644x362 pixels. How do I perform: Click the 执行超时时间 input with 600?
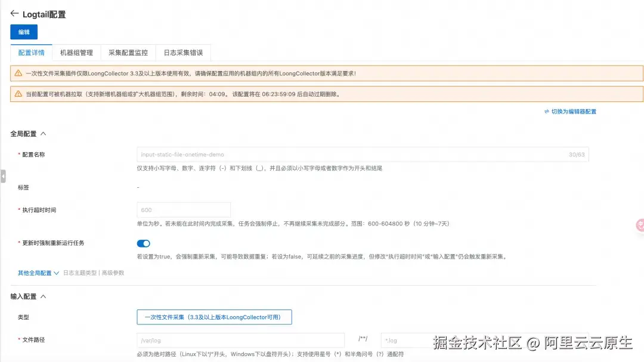click(184, 210)
